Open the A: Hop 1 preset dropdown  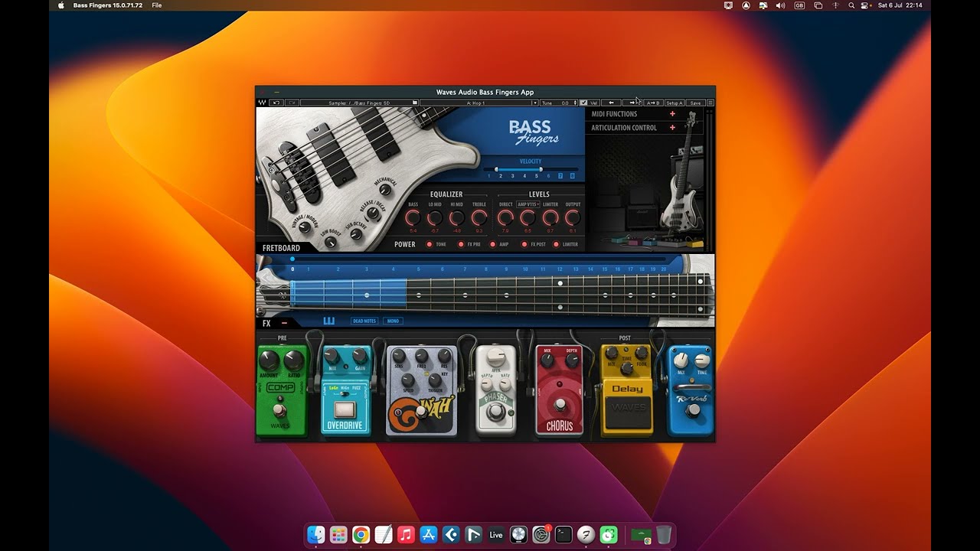point(479,103)
